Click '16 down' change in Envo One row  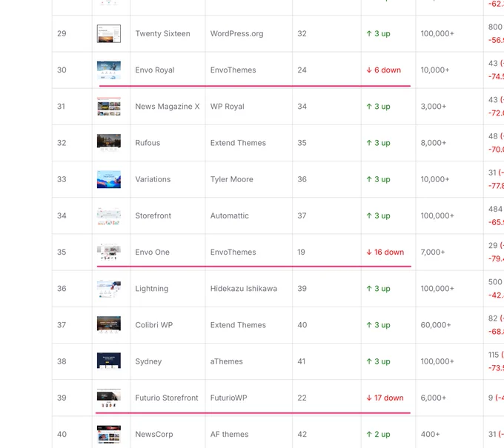pos(385,252)
